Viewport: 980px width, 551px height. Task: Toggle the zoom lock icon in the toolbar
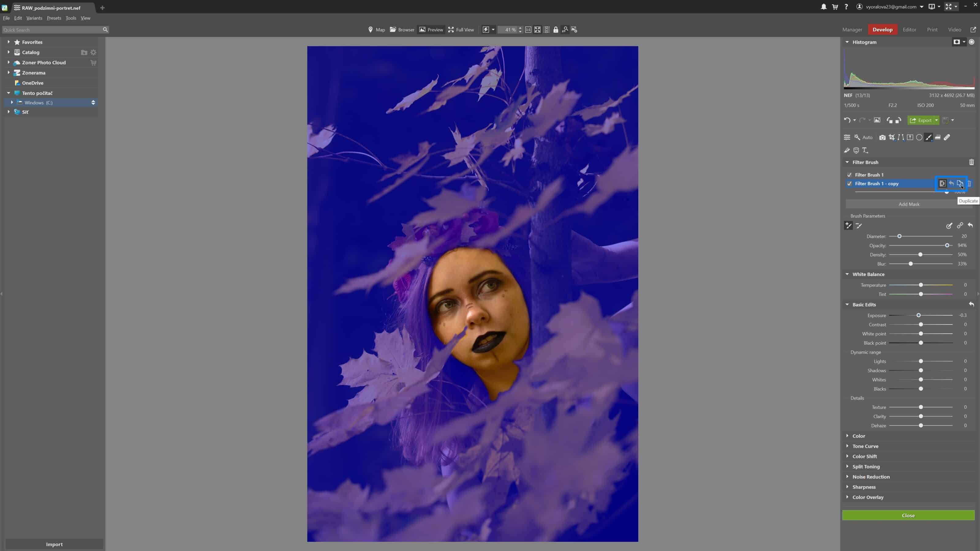[556, 30]
